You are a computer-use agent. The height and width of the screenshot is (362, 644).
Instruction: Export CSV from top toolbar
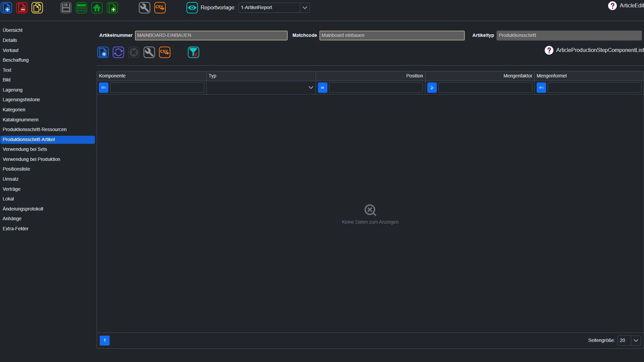(x=160, y=8)
